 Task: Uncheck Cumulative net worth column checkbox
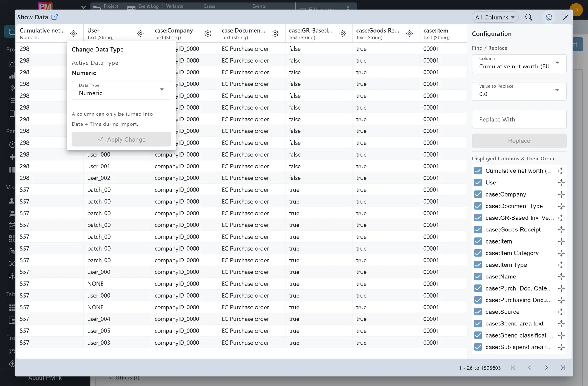point(478,171)
